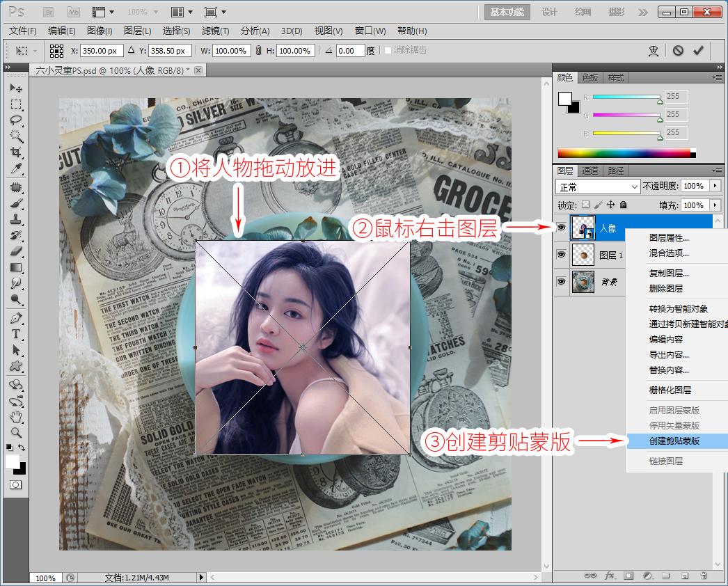This screenshot has height=586, width=728.
Task: Commit transform with the checkmark icon
Action: point(698,51)
